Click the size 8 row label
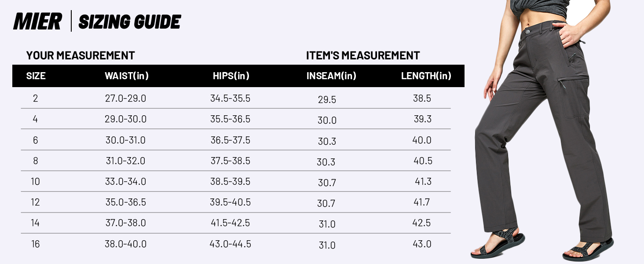 tap(36, 161)
